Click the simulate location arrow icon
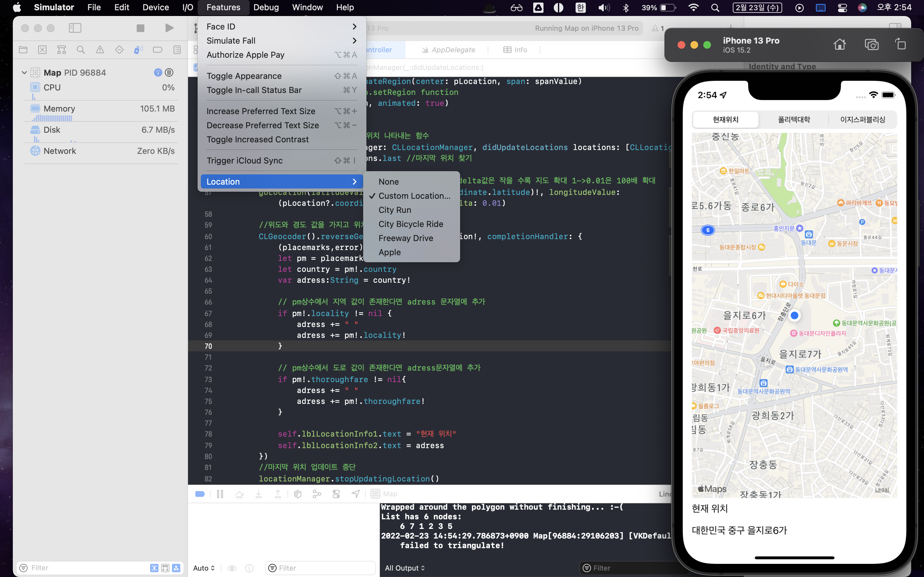Screen dimensions: 924x577 pyautogui.click(x=355, y=494)
